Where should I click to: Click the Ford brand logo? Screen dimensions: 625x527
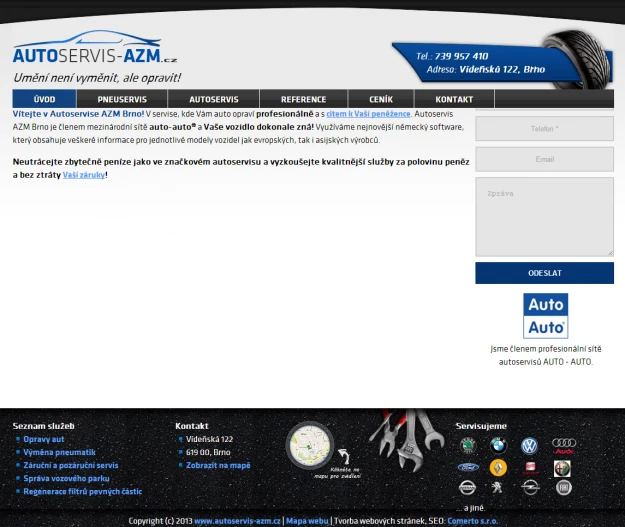pos(468,467)
